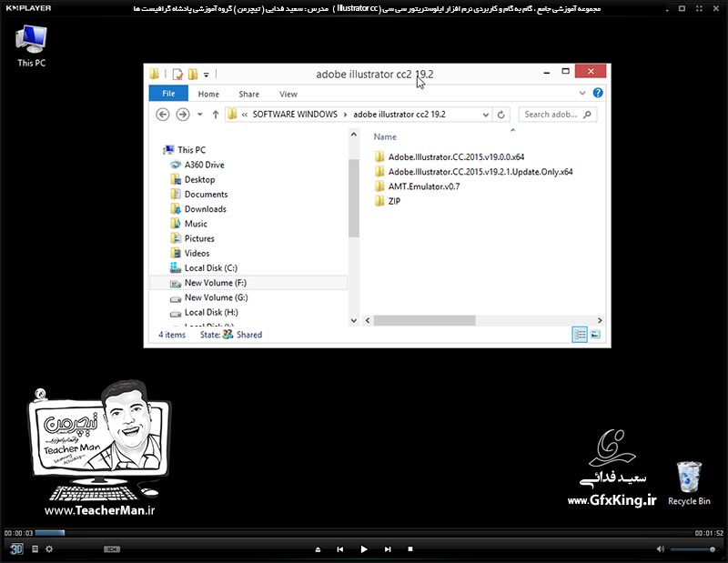This screenshot has height=563, width=728.
Task: Expand the ribbon with the chevron arrow
Action: tap(582, 93)
